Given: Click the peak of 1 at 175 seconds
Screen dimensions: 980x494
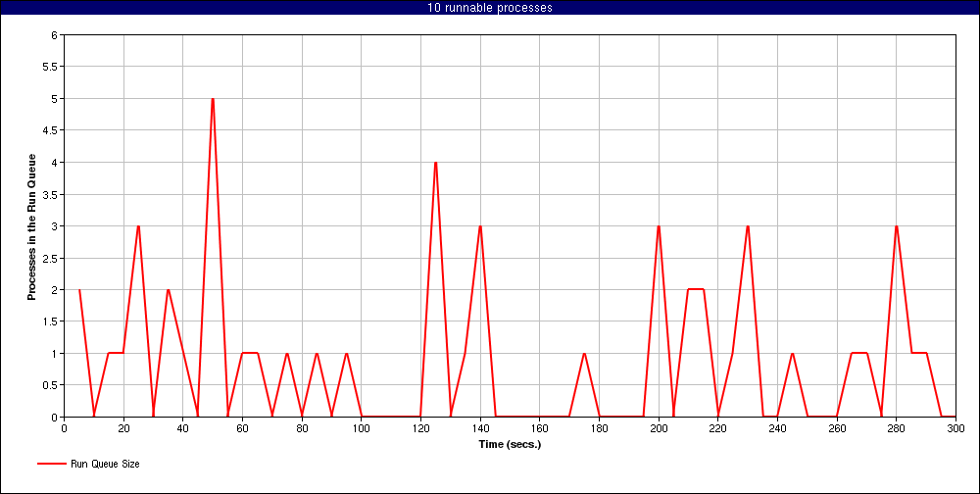Looking at the screenshot, I should point(584,353).
